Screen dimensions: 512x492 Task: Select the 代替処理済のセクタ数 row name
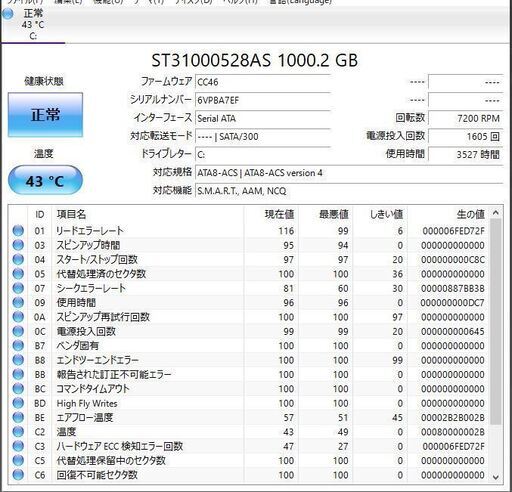tap(101, 274)
